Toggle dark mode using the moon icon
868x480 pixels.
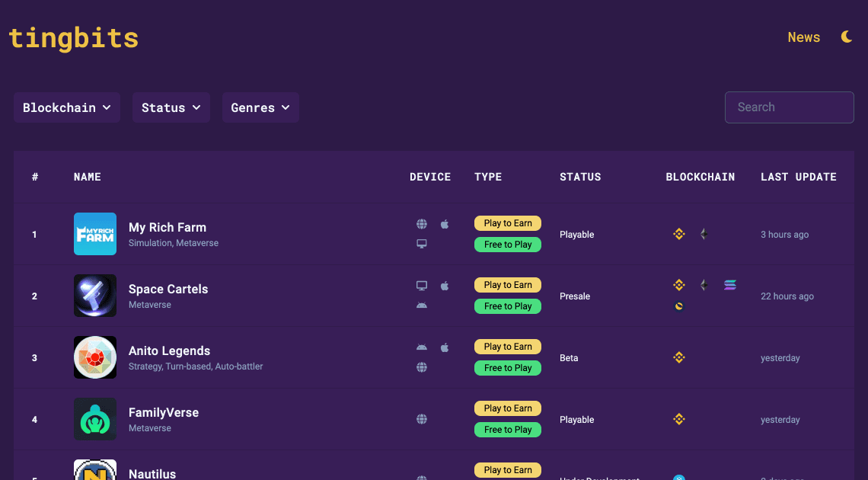click(x=847, y=36)
